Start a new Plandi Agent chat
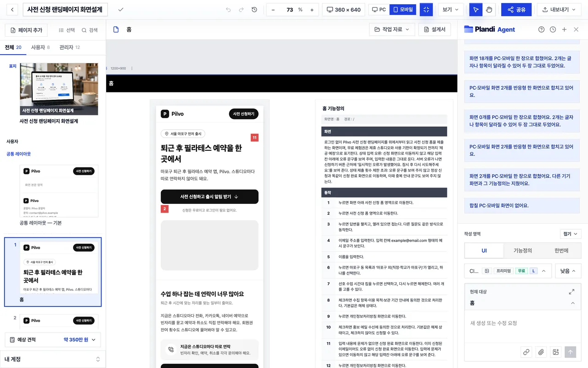The width and height of the screenshot is (588, 368). 564,29
